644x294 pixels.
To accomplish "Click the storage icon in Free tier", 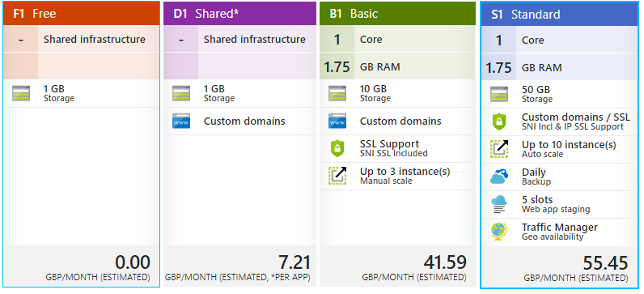I will [x=21, y=93].
